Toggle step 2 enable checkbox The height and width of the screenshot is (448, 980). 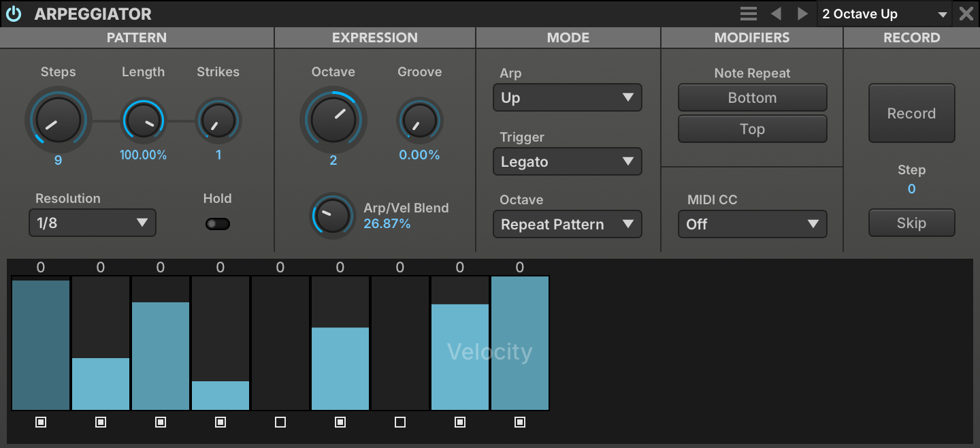[x=101, y=422]
